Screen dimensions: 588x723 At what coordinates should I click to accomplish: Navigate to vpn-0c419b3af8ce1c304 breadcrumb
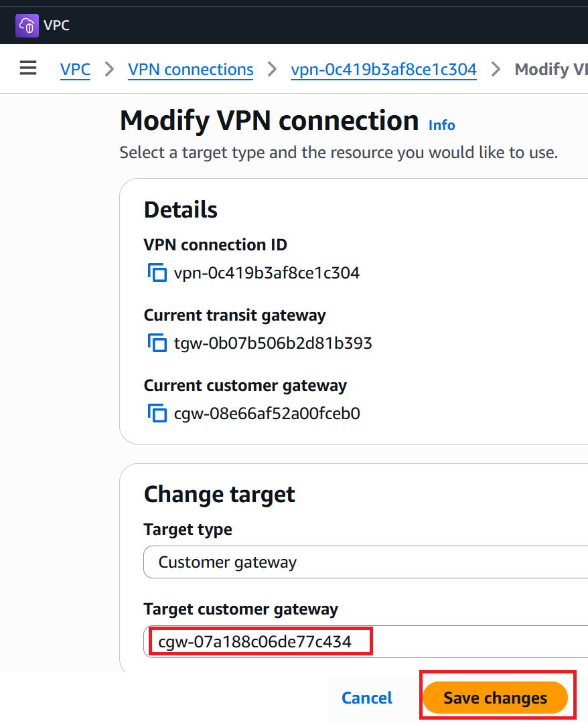point(384,69)
